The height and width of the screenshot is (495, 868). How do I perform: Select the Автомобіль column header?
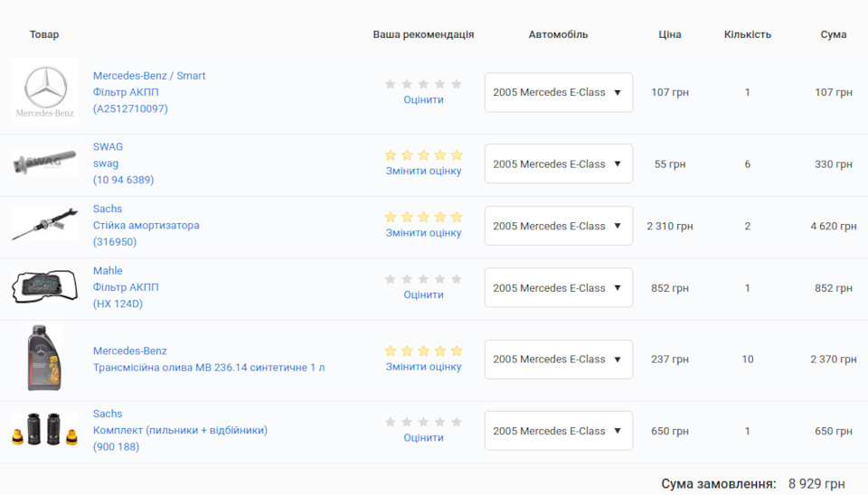click(558, 34)
